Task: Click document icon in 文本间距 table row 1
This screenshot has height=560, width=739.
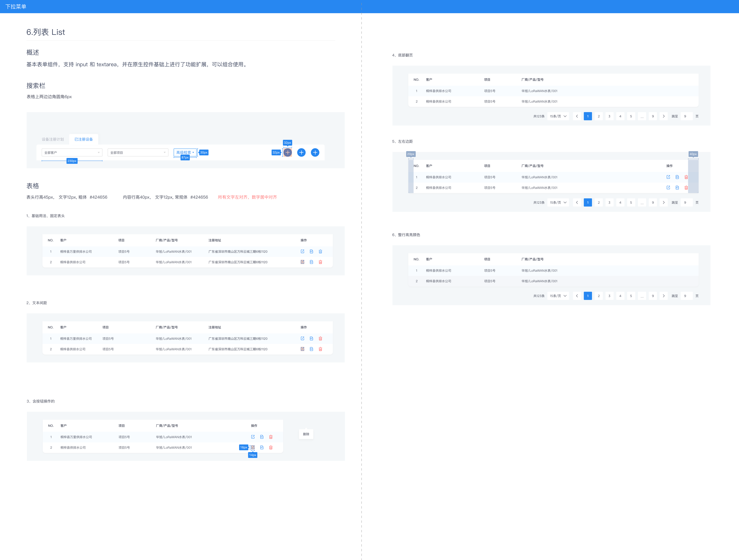Action: (x=311, y=339)
